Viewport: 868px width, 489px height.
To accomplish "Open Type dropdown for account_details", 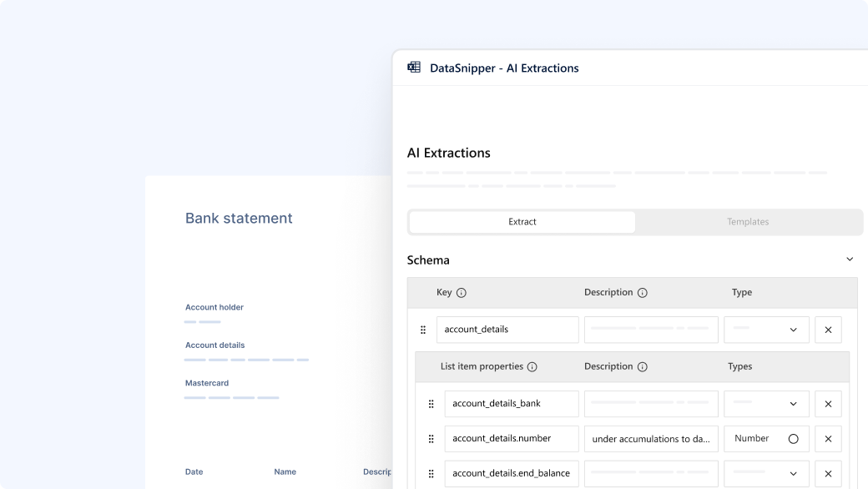I will pyautogui.click(x=766, y=330).
